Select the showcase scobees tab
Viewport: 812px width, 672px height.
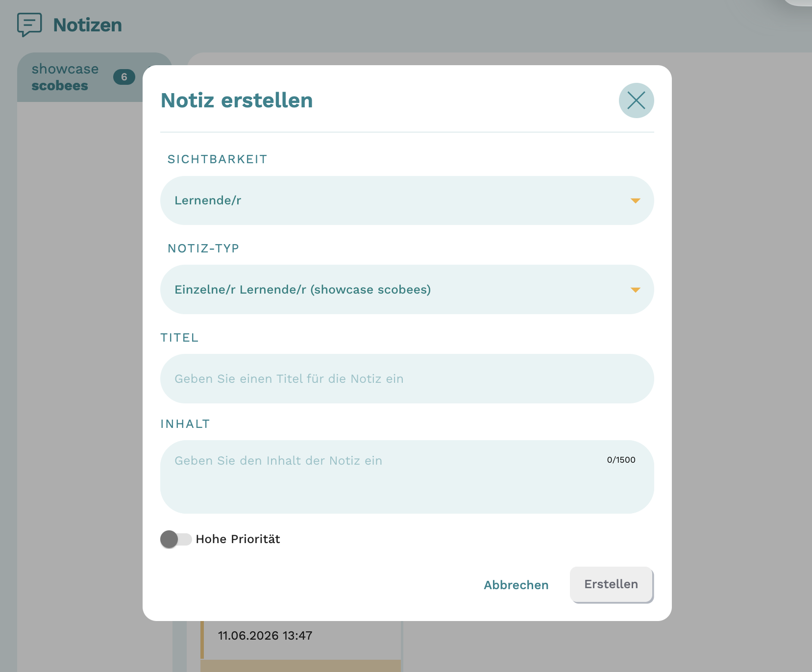[81, 77]
